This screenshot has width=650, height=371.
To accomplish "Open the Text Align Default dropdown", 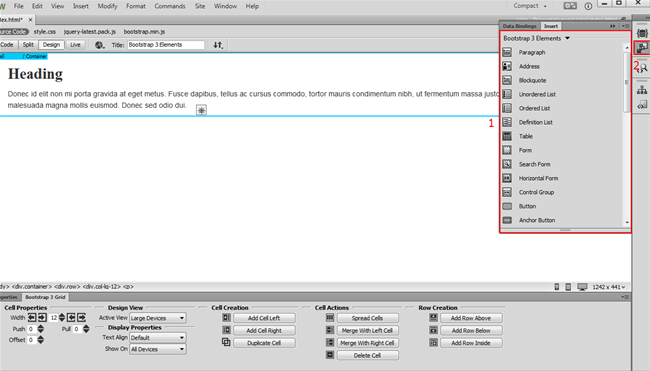I will (158, 338).
